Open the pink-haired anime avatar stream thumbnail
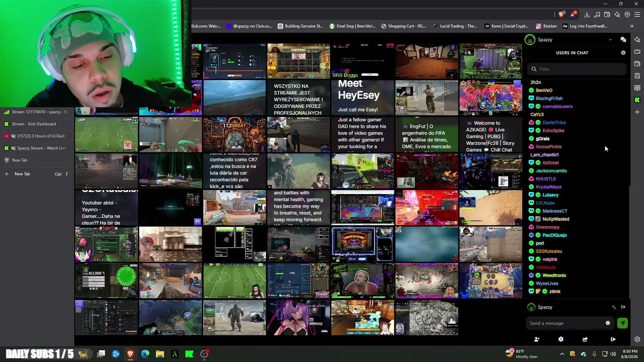The height and width of the screenshot is (362, 644). click(x=298, y=318)
